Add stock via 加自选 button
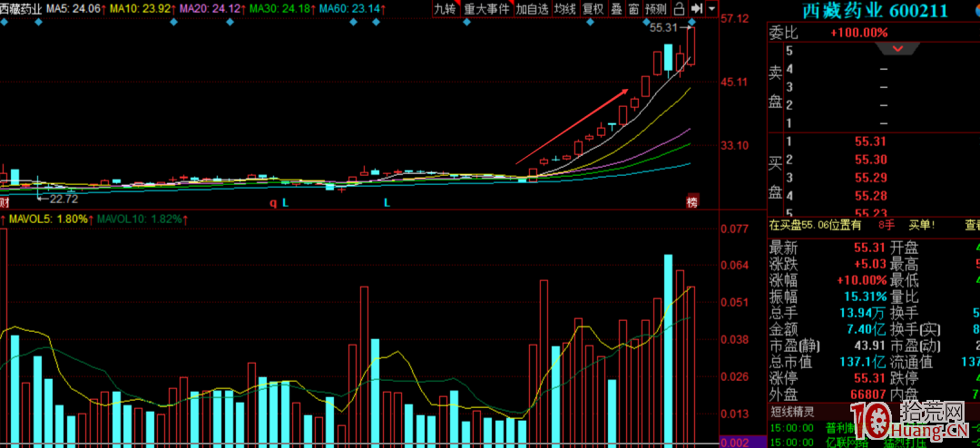Viewport: 980px width, 448px height. (532, 9)
